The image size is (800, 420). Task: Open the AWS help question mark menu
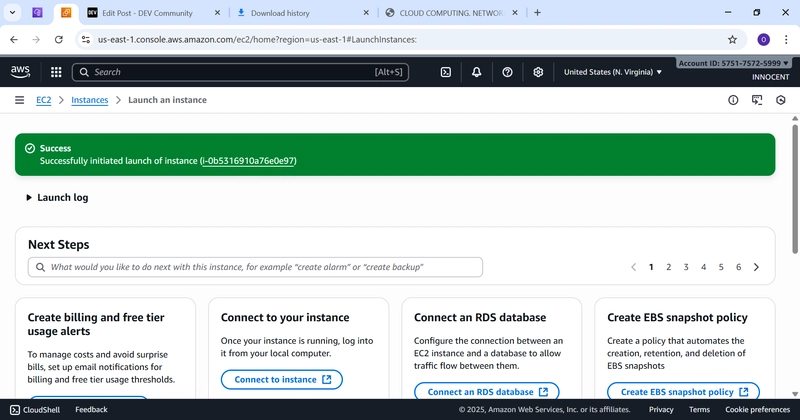pos(507,72)
